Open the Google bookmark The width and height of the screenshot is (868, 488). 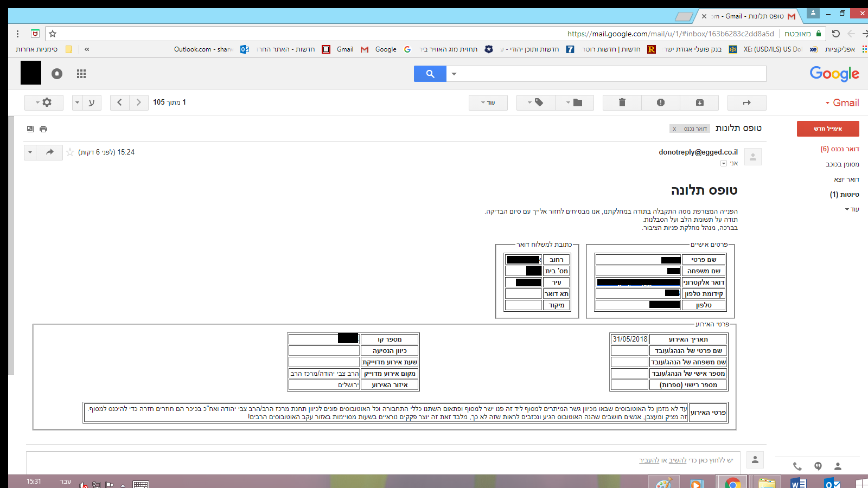tap(393, 49)
